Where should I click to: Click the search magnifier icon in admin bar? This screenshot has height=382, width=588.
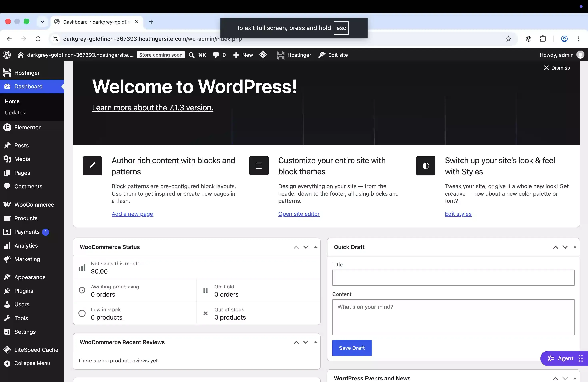coord(191,55)
